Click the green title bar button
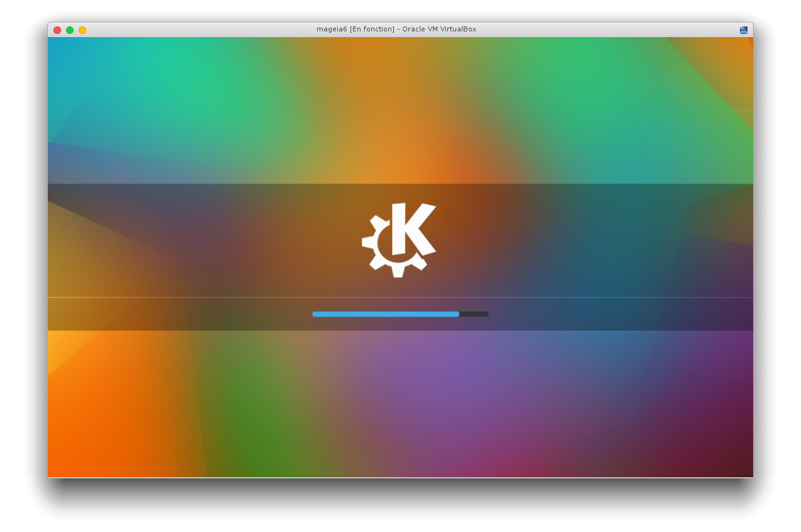This screenshot has height=532, width=801. pyautogui.click(x=70, y=30)
